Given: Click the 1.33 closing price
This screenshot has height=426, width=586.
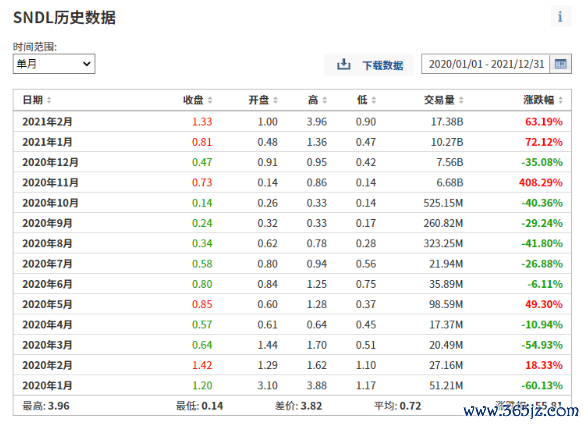Looking at the screenshot, I should (202, 122).
